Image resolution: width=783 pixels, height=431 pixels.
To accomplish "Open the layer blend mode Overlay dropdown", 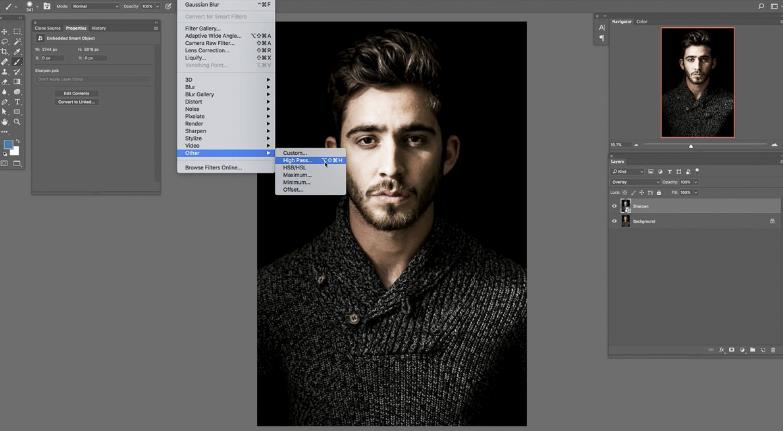I will pyautogui.click(x=635, y=182).
